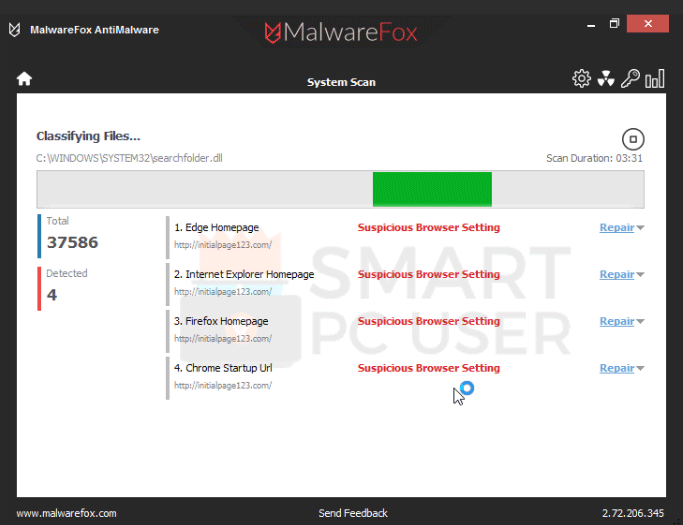
Task: Click the Total count 37586
Action: [x=72, y=242]
